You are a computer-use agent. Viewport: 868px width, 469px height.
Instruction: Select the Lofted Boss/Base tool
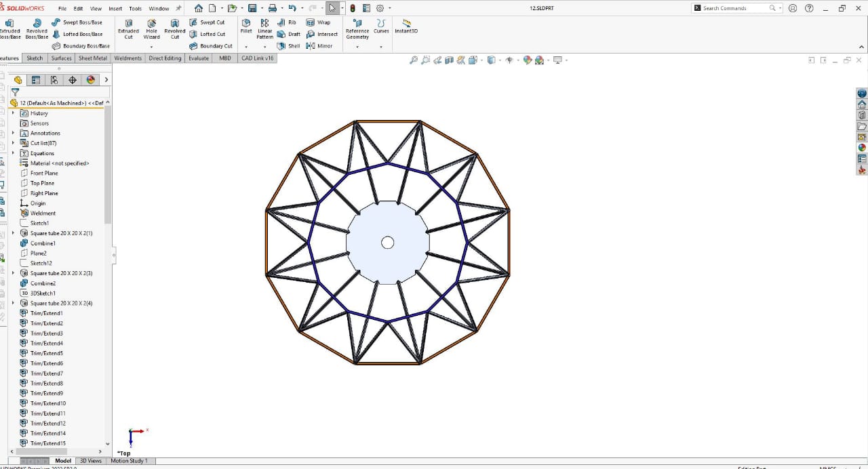coord(77,34)
